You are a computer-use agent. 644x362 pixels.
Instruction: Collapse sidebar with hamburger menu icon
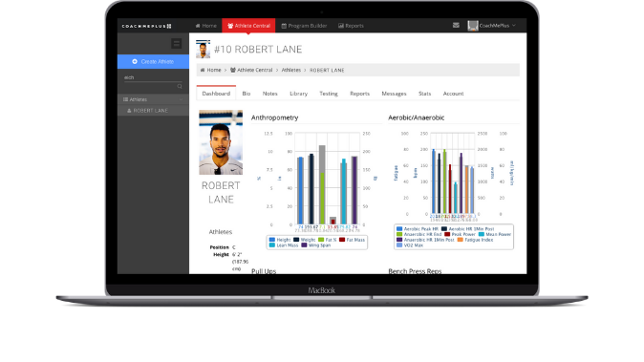(177, 44)
